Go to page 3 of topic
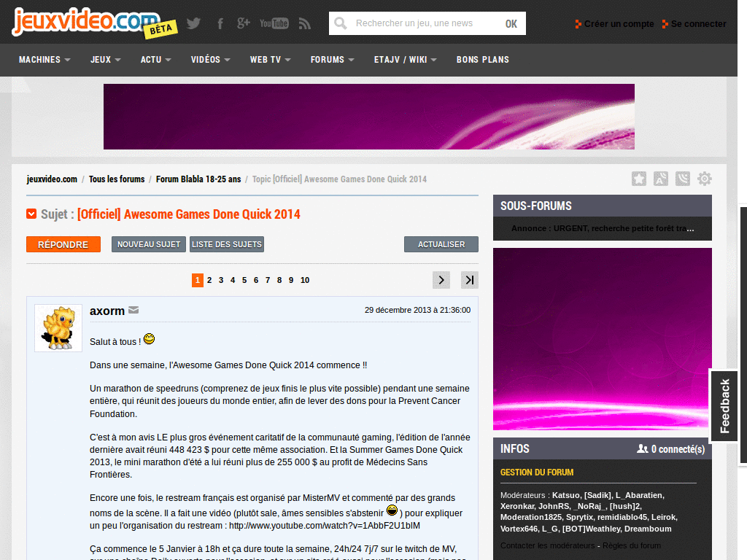Screen dimensions: 747x560 pos(221,280)
